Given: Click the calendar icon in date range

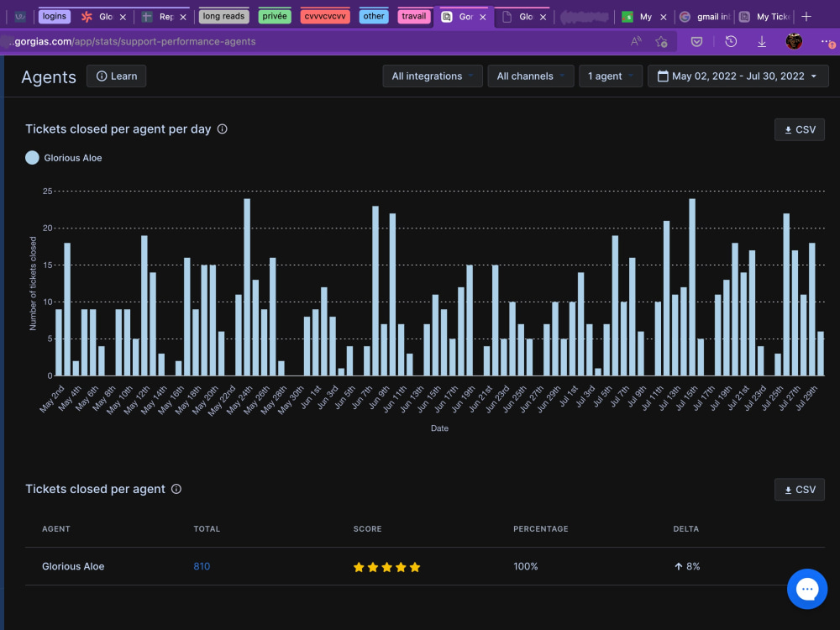Looking at the screenshot, I should (x=663, y=76).
